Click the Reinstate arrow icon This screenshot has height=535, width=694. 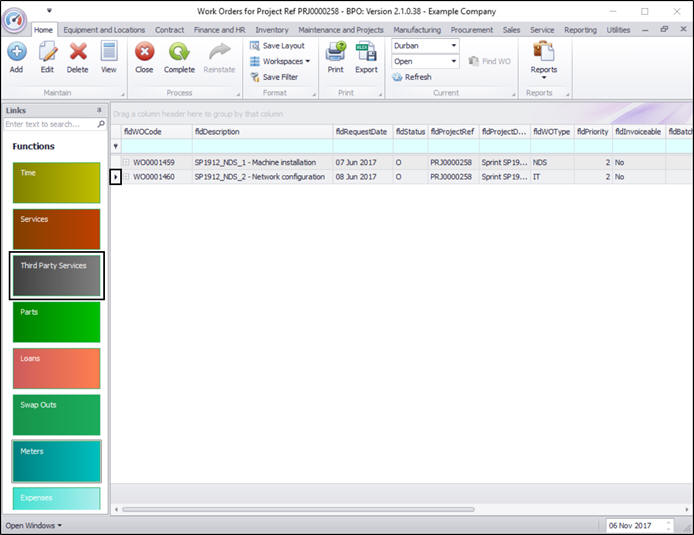pyautogui.click(x=220, y=52)
